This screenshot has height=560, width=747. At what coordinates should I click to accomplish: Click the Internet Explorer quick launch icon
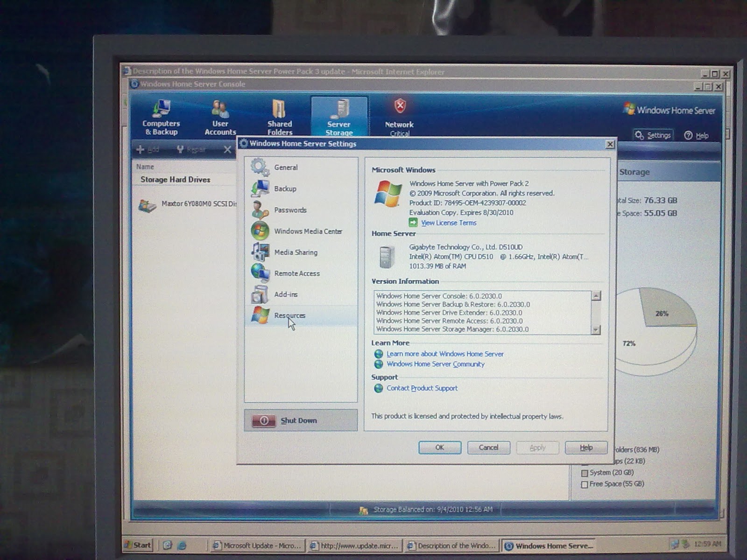[182, 545]
